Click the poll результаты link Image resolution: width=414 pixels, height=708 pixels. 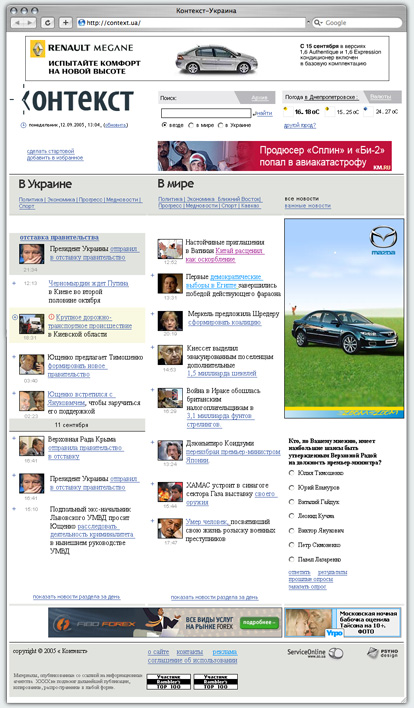pos(332,573)
